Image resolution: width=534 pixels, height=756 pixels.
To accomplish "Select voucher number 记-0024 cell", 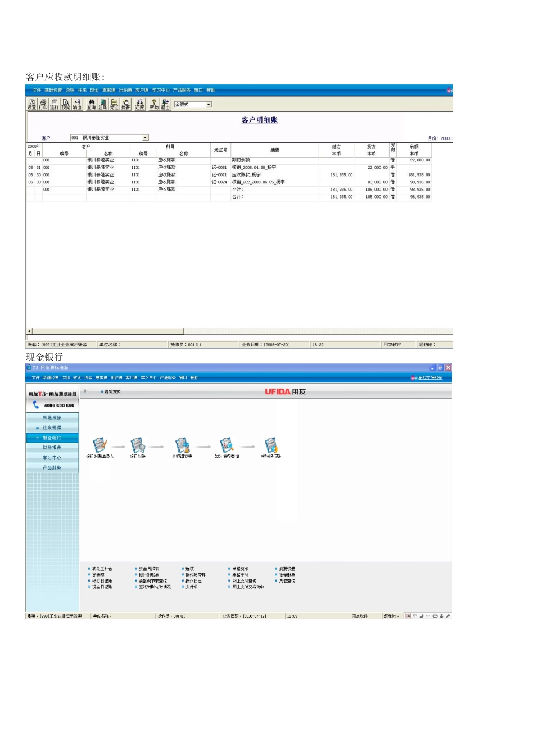I will pyautogui.click(x=220, y=182).
